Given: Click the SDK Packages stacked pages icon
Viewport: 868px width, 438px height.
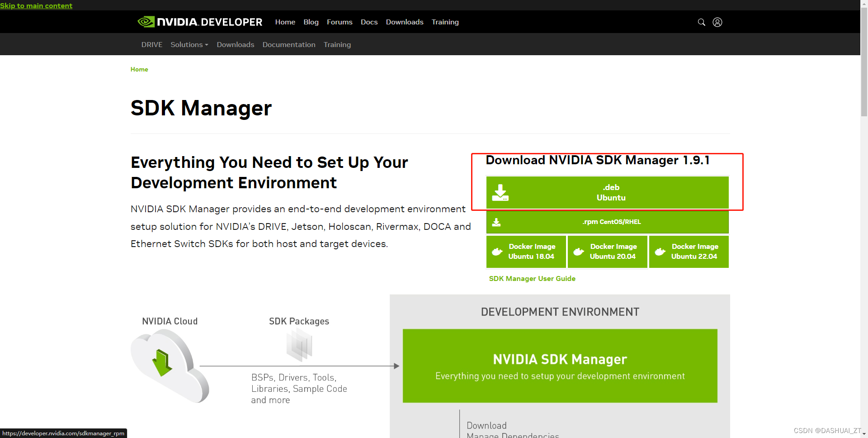Looking at the screenshot, I should point(299,345).
